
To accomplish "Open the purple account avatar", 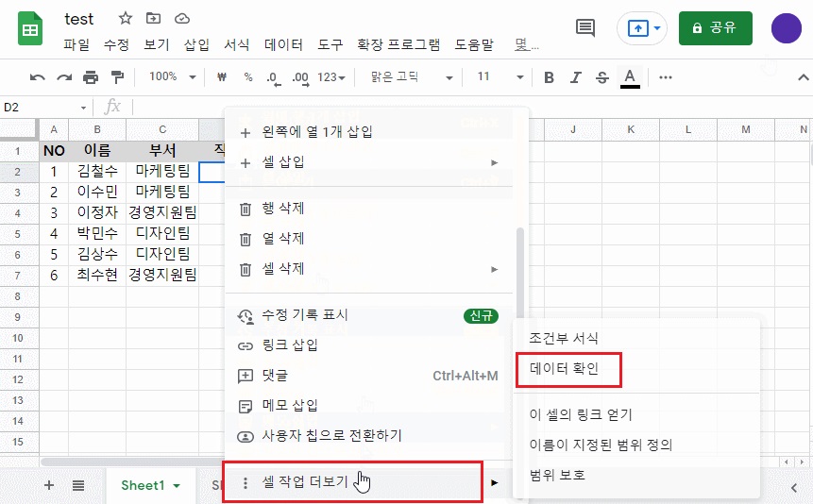I will click(x=786, y=28).
